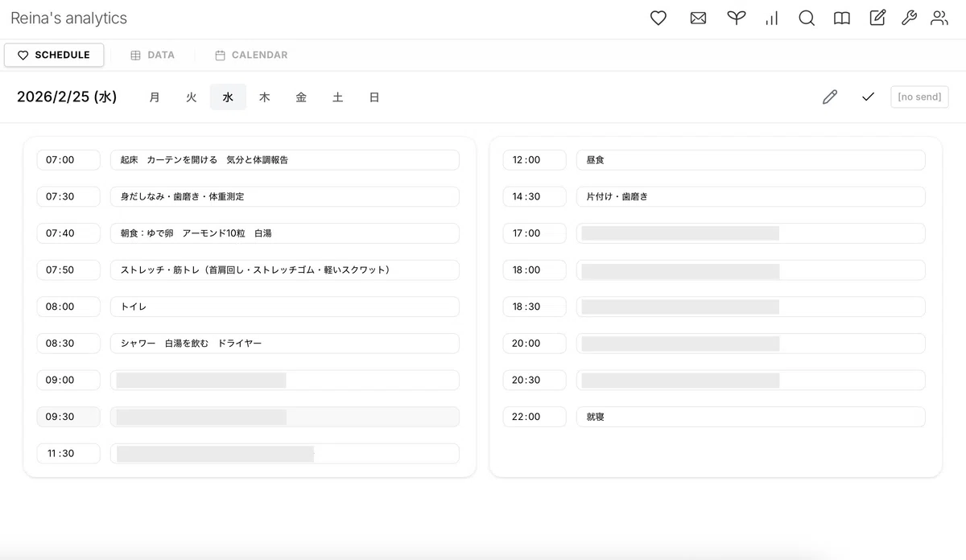Click the note edit square icon
Viewport: 966px width, 560px height.
pyautogui.click(x=878, y=18)
